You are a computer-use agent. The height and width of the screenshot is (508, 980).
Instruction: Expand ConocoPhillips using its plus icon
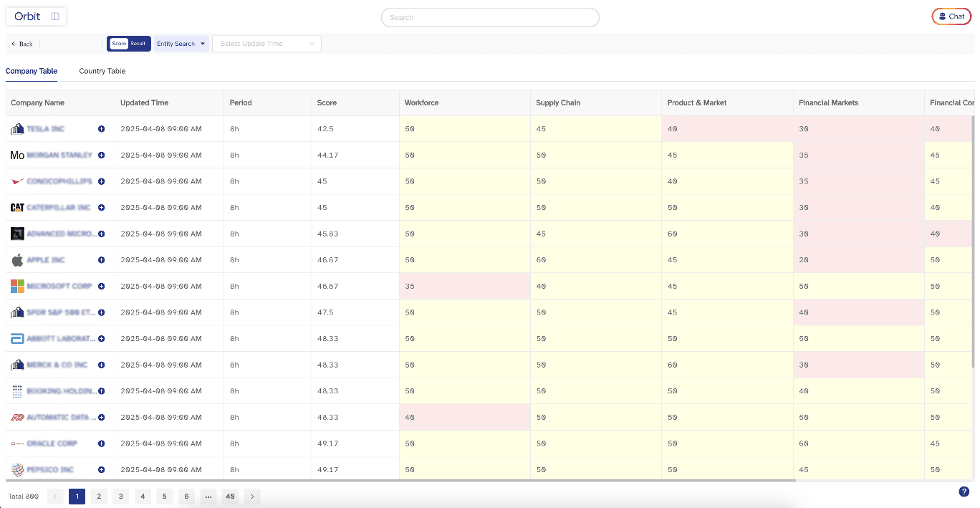click(102, 181)
